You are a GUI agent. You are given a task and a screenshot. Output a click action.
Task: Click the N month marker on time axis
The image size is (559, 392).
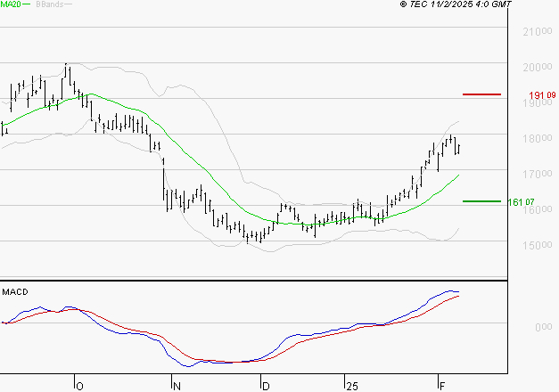(x=177, y=387)
